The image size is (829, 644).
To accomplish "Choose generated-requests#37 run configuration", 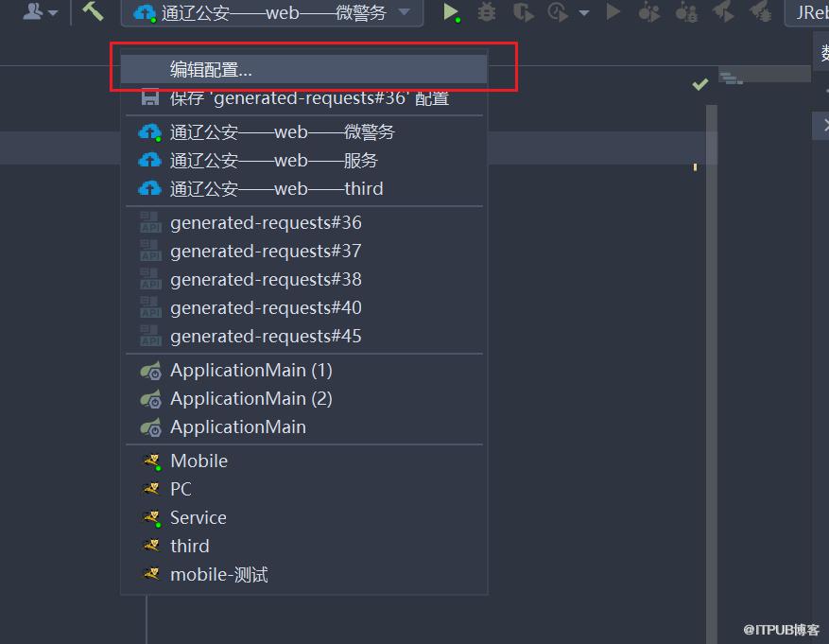I will pos(304,252).
